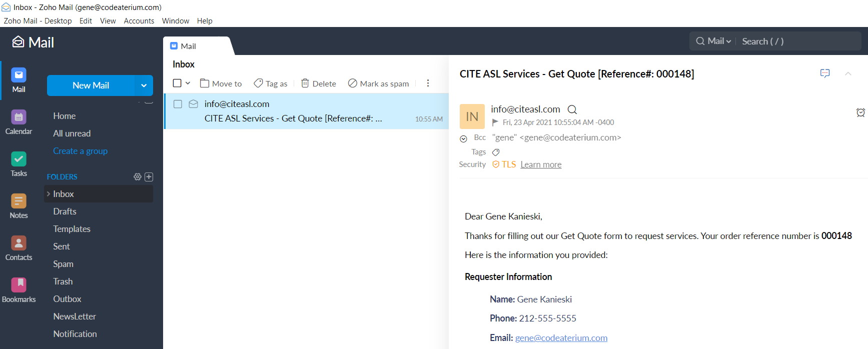
Task: Click the sender address info@citeasl.com in header
Action: (x=525, y=109)
